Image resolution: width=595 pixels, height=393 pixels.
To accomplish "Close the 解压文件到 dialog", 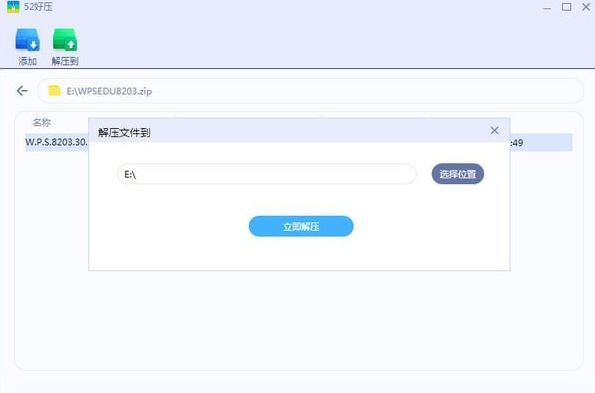I will click(x=494, y=131).
